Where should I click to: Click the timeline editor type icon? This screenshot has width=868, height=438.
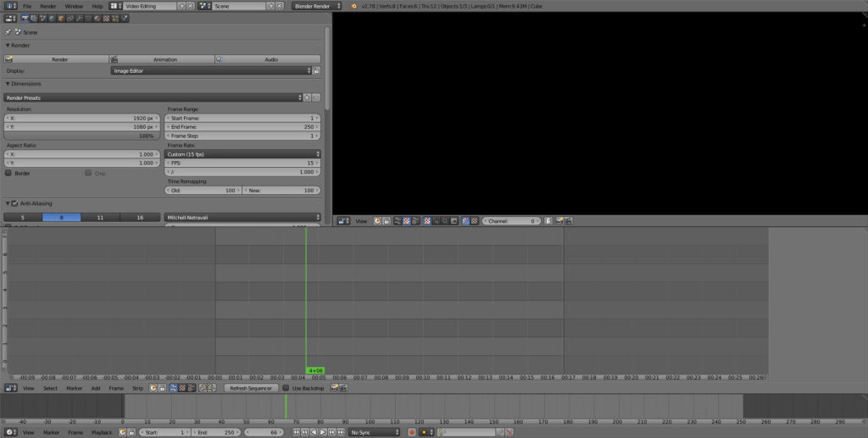click(10, 432)
